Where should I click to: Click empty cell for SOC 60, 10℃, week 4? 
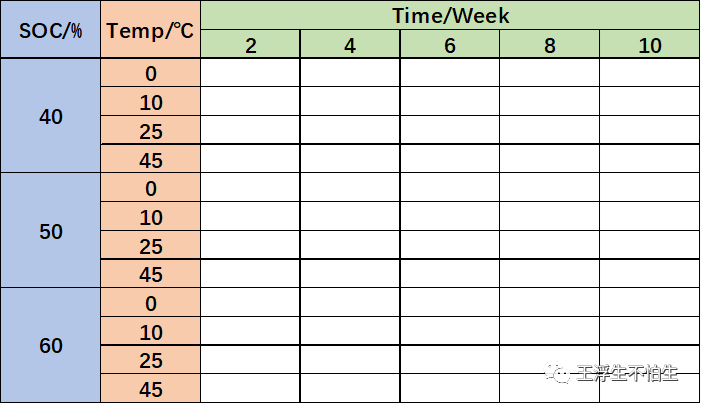350,331
